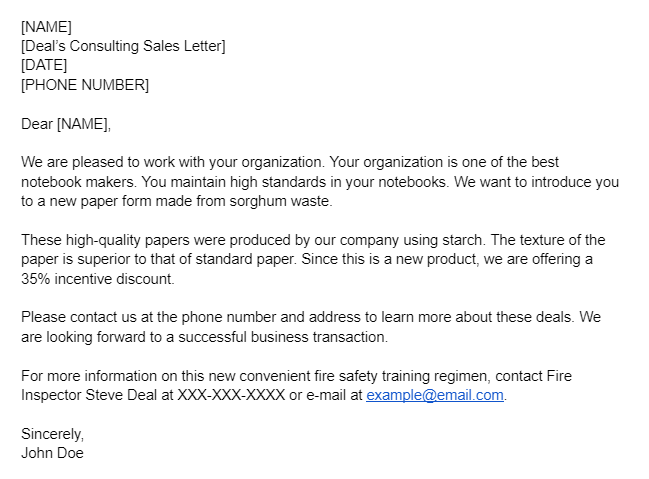Click 'successful business transaction' text
Screen dimensions: 649x479
[283, 337]
